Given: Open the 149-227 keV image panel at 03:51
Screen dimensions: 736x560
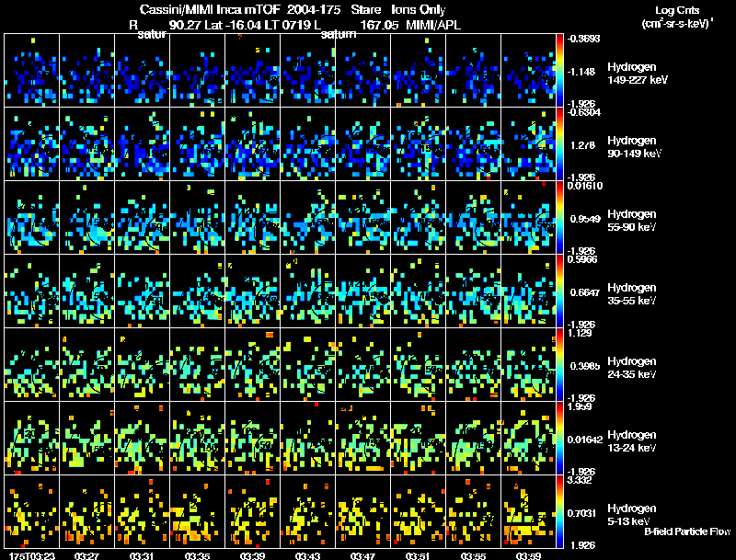Looking at the screenshot, I should (x=419, y=71).
